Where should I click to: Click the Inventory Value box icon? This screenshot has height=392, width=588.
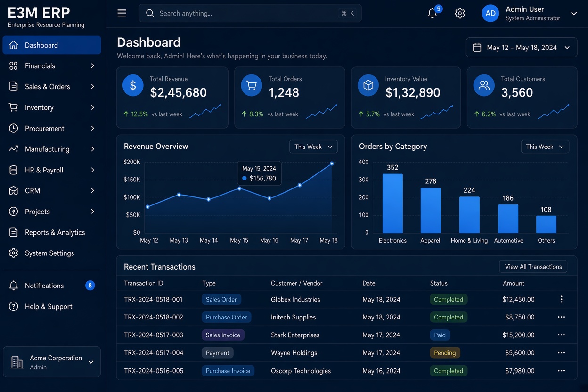coord(368,85)
